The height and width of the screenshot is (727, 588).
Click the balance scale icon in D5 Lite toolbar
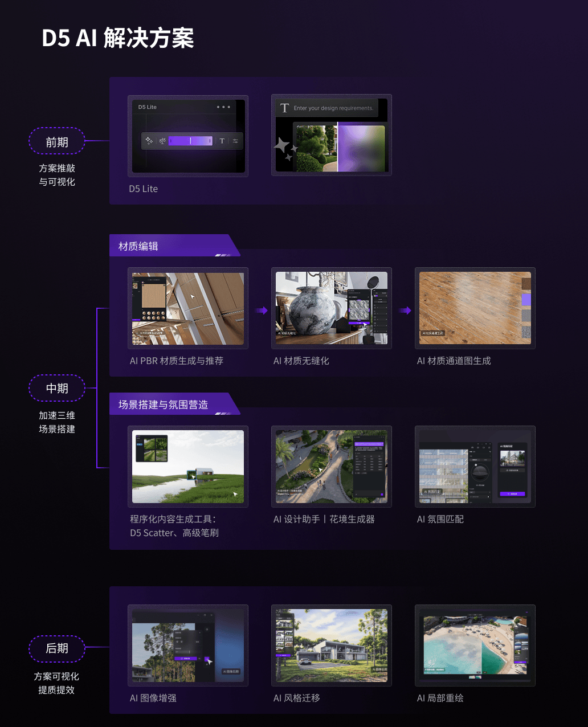tap(162, 141)
